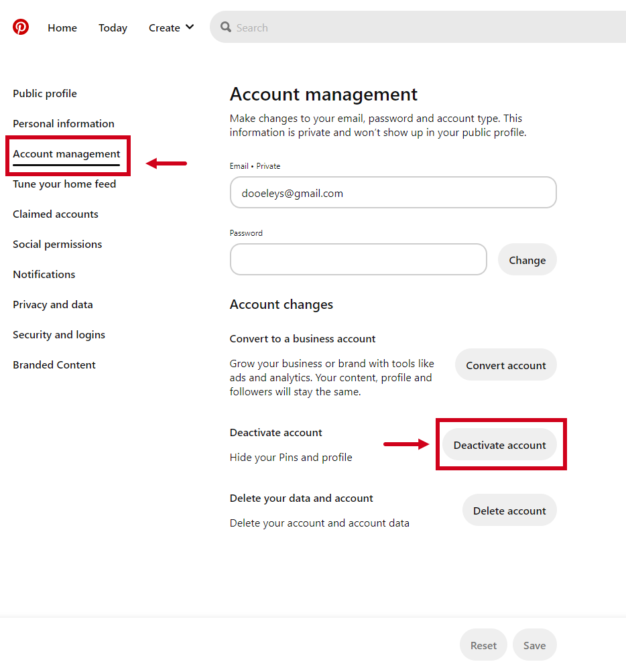Open the Today tab
Image resolution: width=626 pixels, height=672 pixels.
113,28
